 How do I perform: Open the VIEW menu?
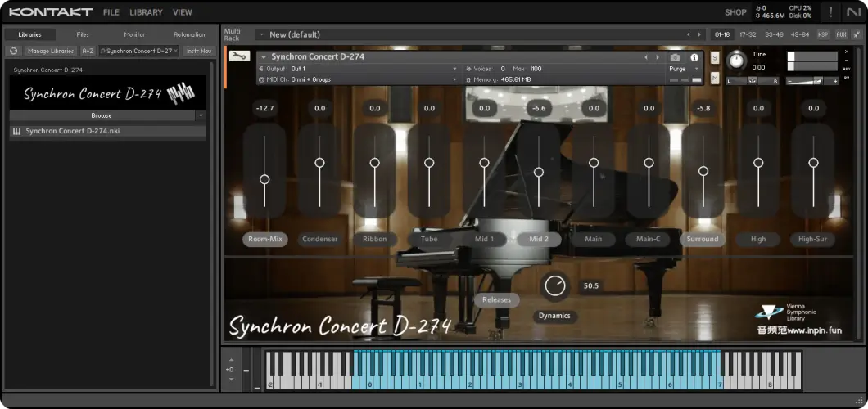click(183, 12)
